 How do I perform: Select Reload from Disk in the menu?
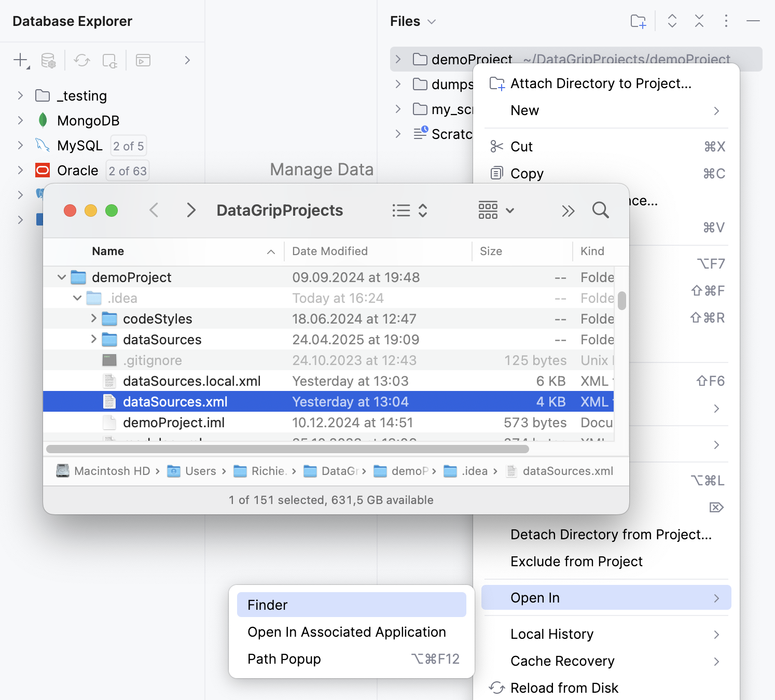(564, 688)
